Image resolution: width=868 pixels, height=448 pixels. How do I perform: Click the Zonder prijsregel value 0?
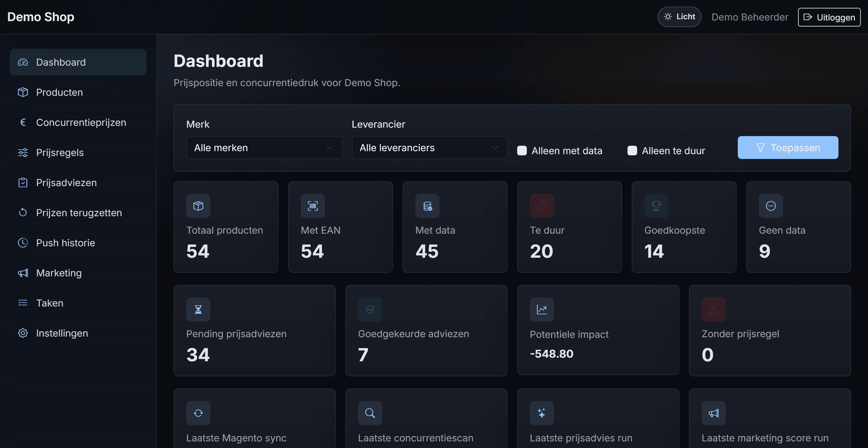pos(708,355)
